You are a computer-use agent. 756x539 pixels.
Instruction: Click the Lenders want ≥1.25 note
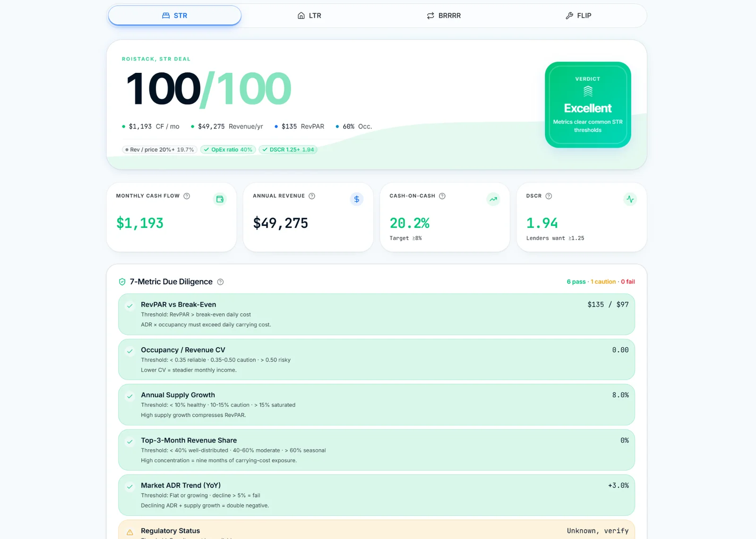point(555,238)
